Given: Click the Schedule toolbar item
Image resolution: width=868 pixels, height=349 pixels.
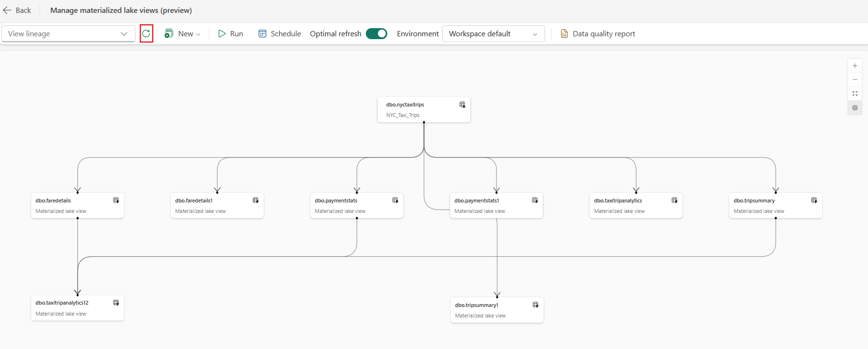Looking at the screenshot, I should [x=279, y=33].
